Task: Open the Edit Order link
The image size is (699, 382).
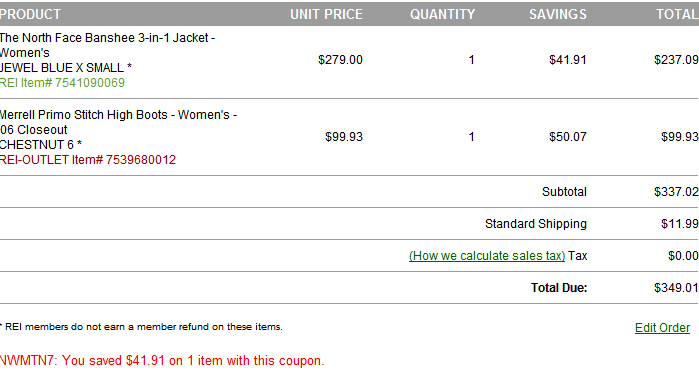Action: click(x=662, y=328)
